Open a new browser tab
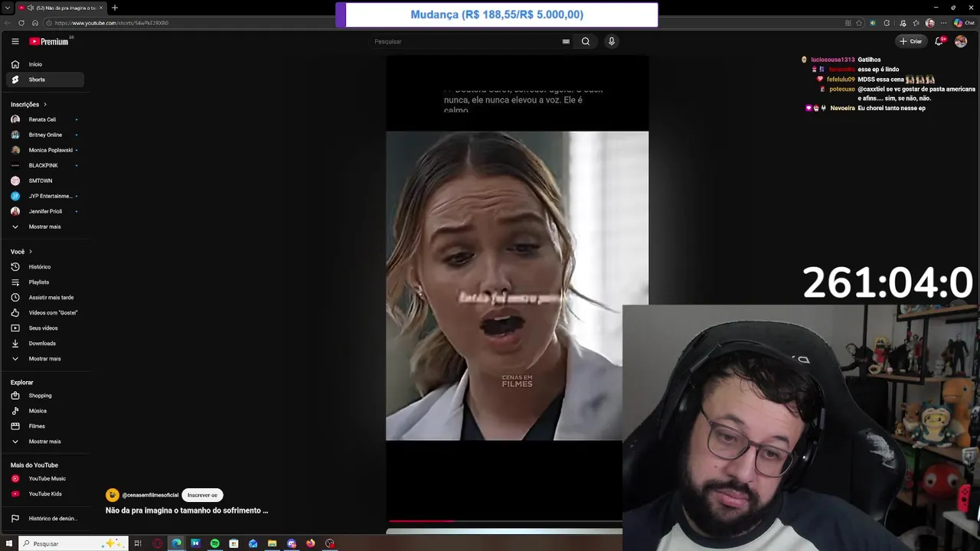Viewport: 980px width, 551px height. 115,8
